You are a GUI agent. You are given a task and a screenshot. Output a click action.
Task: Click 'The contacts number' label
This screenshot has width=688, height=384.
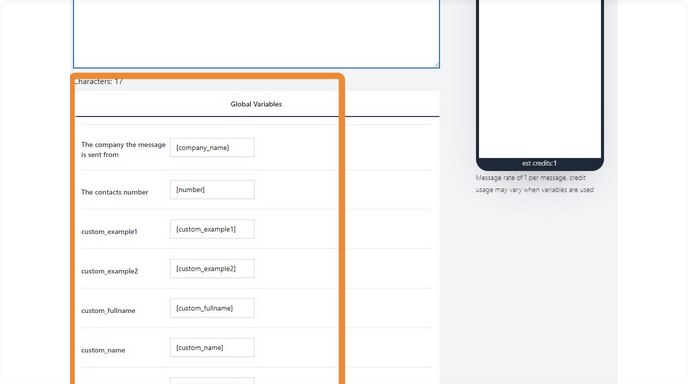point(115,192)
